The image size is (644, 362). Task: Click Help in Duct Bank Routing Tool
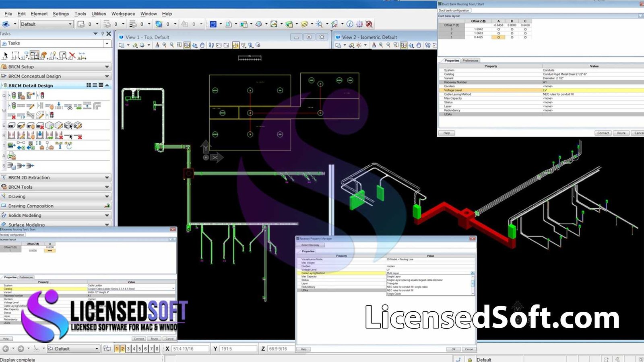pyautogui.click(x=446, y=133)
